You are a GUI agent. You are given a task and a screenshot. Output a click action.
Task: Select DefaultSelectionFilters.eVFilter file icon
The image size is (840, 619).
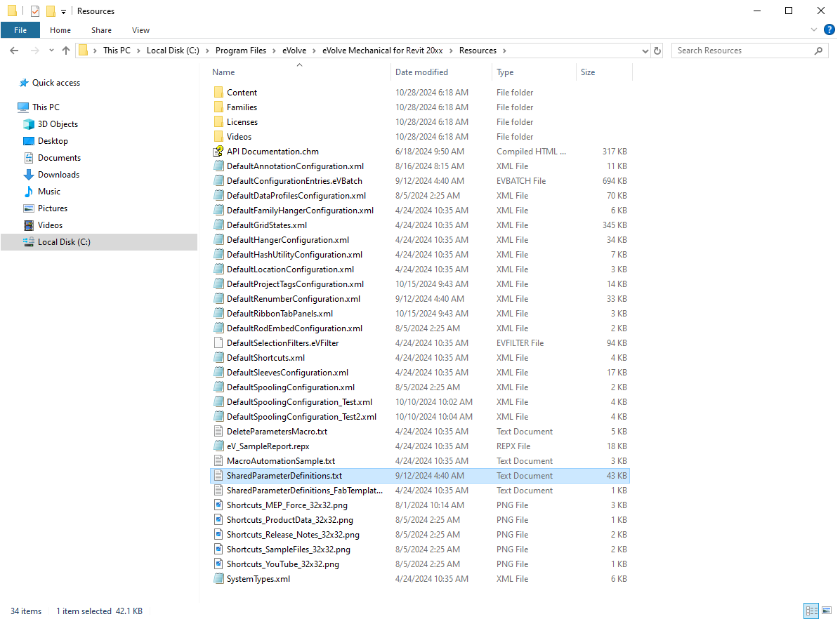tap(218, 342)
